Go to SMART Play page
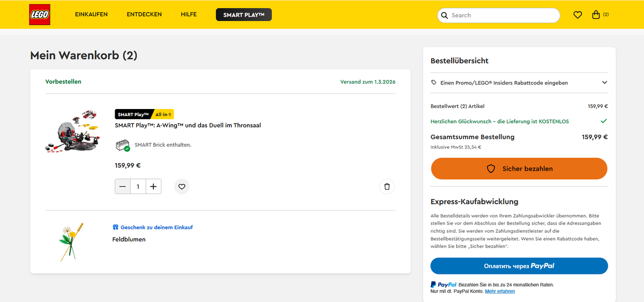 pyautogui.click(x=244, y=15)
